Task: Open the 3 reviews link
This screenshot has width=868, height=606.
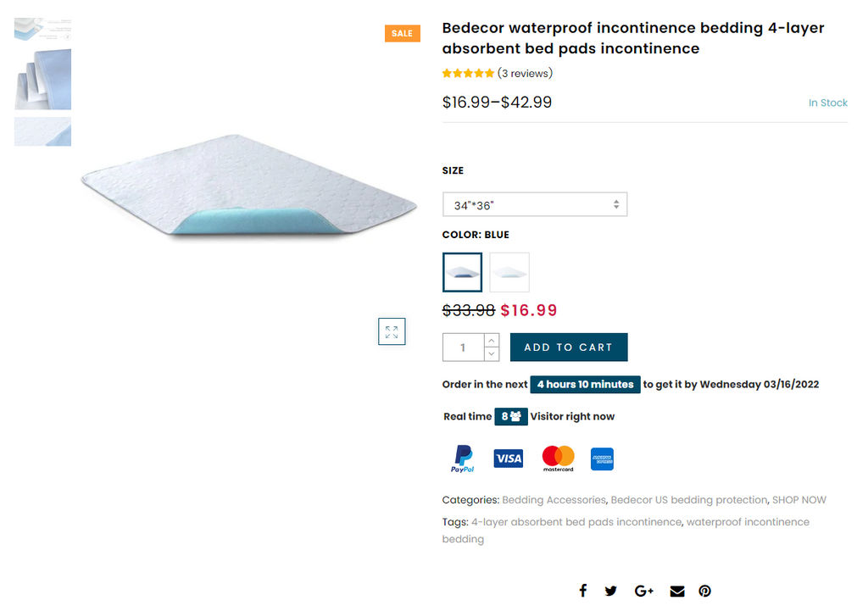Action: pyautogui.click(x=525, y=73)
